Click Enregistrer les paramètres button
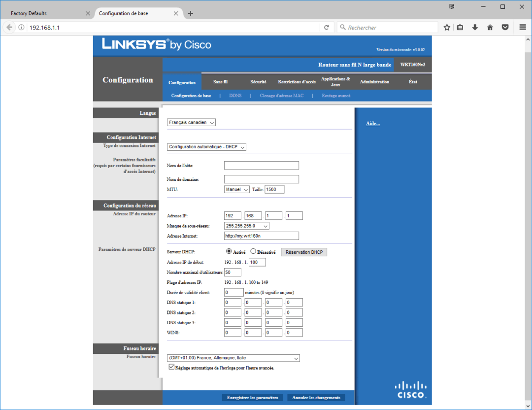Image resolution: width=532 pixels, height=410 pixels. pyautogui.click(x=253, y=398)
